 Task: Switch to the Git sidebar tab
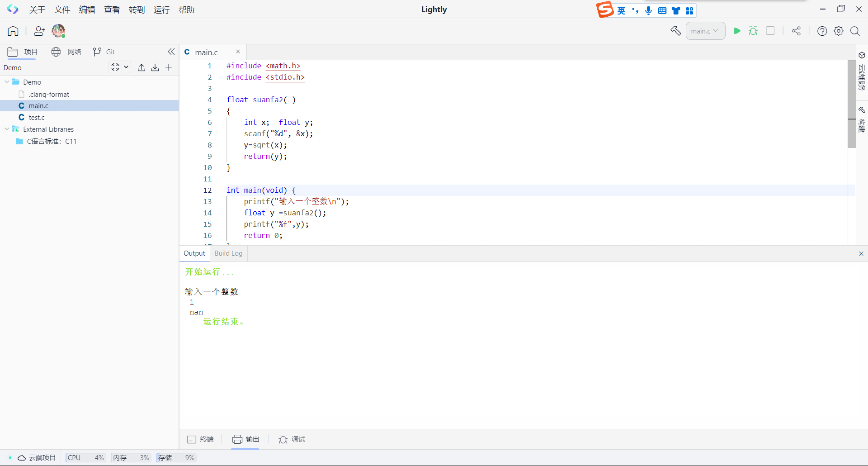coord(104,52)
